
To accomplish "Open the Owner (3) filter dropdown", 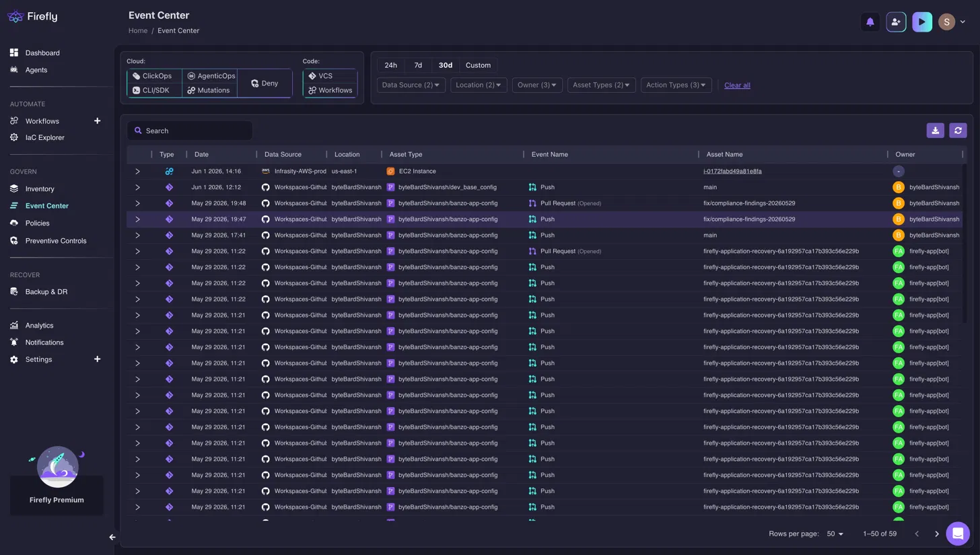I will [537, 85].
